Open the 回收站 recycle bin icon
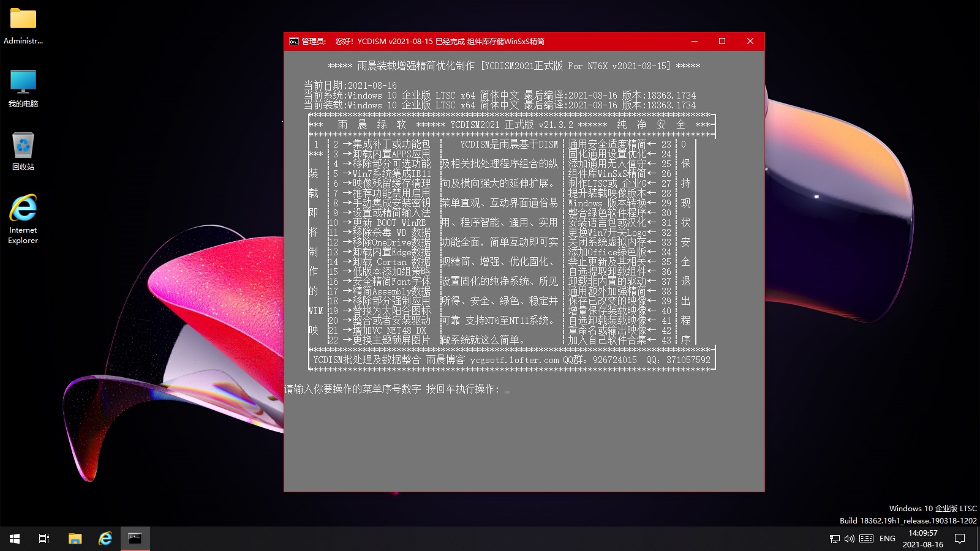This screenshot has width=980, height=551. [x=23, y=151]
